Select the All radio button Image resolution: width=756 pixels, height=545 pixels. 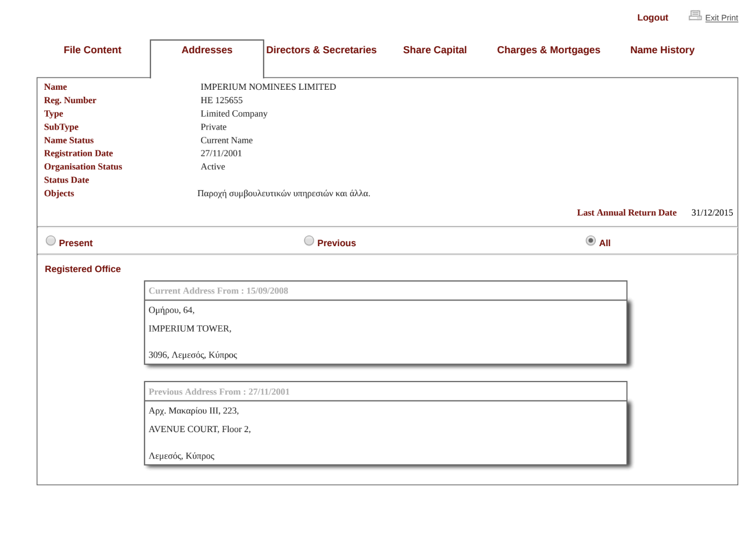590,241
